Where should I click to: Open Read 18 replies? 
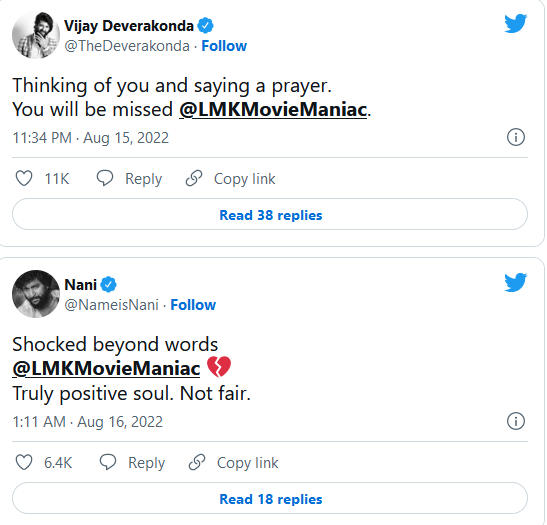pyautogui.click(x=270, y=498)
